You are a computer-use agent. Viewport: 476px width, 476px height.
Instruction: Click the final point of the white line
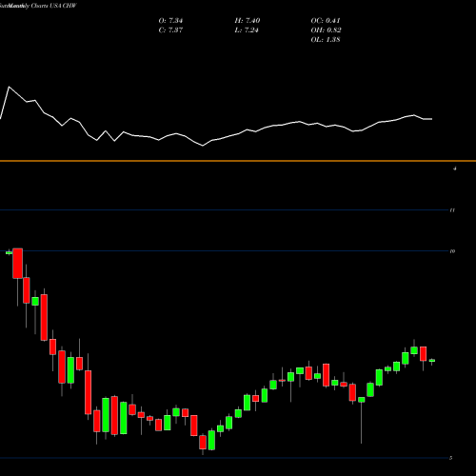(x=431, y=119)
